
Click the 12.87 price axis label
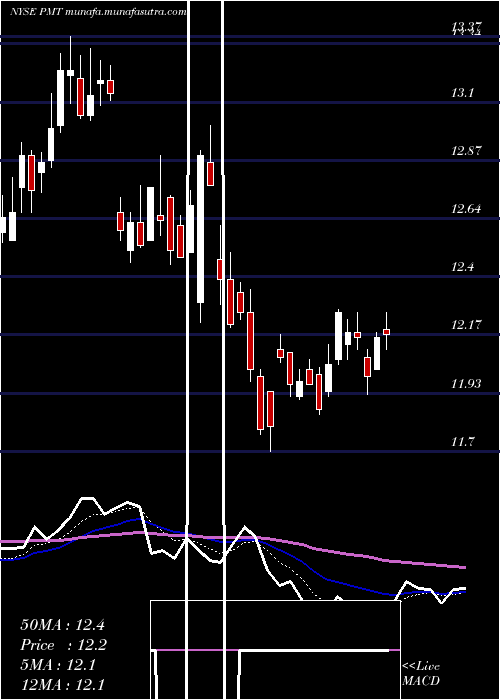coord(467,150)
